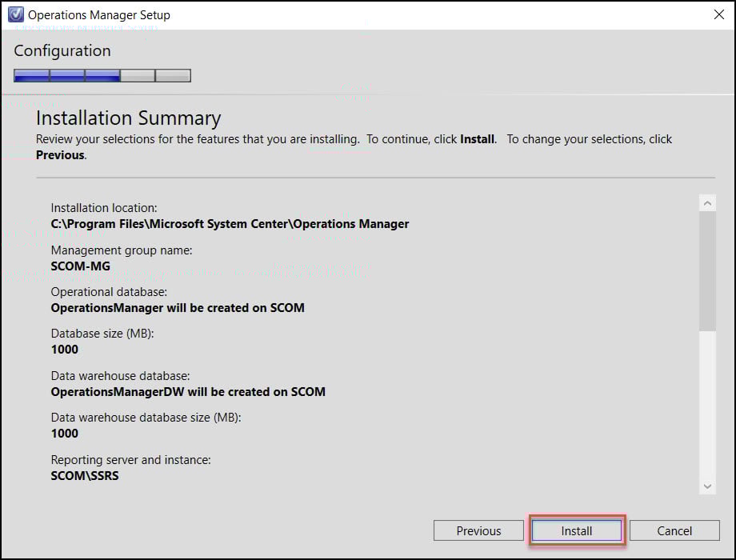Viewport: 736px width, 560px height.
Task: Select 'OperationsManager will be created on SCOM'
Action: click(x=178, y=308)
